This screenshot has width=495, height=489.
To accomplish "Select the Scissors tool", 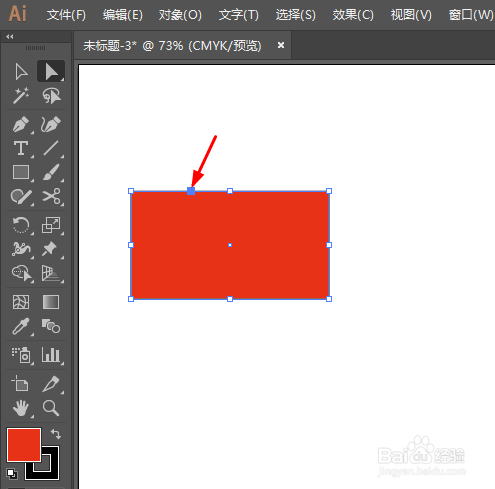I will tap(51, 197).
